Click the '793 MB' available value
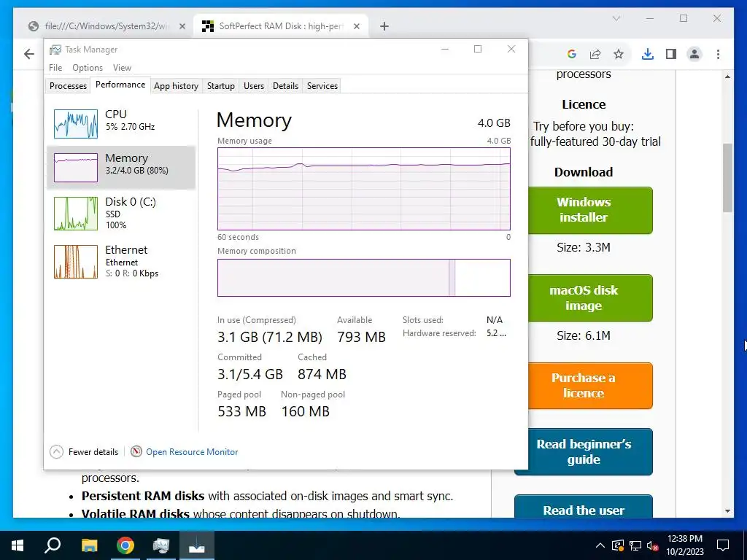The height and width of the screenshot is (560, 747). tap(361, 337)
